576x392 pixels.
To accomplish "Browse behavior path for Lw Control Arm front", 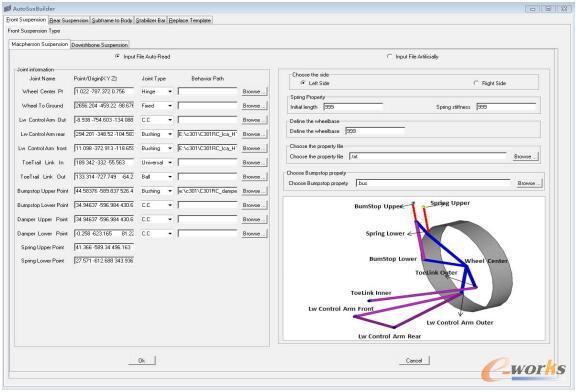I will point(254,148).
